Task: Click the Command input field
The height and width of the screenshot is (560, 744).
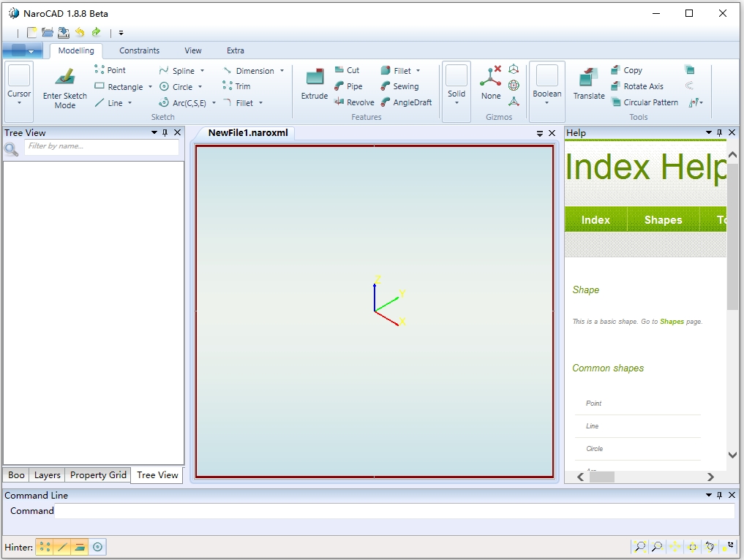Action: [x=394, y=511]
